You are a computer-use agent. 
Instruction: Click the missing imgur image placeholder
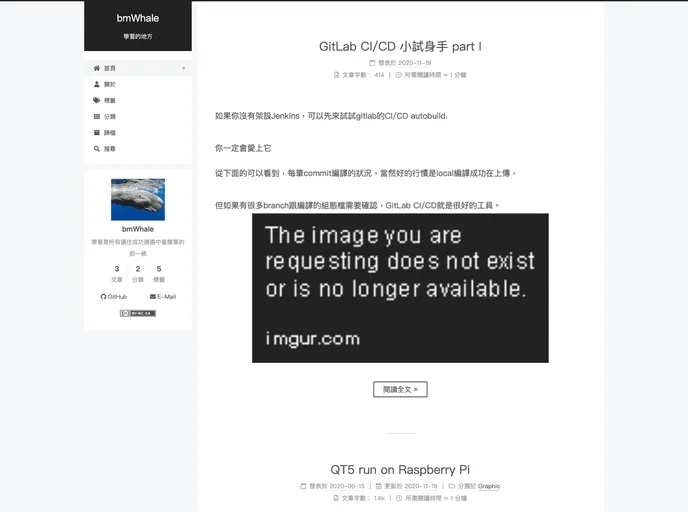400,288
